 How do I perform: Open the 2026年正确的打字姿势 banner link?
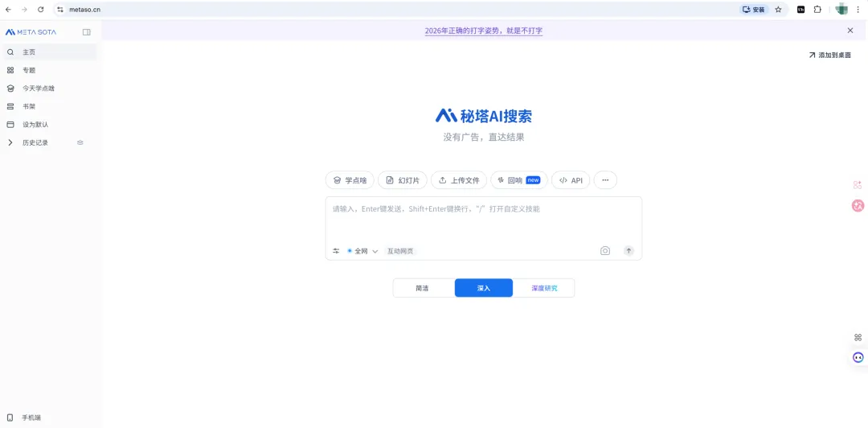tap(484, 31)
